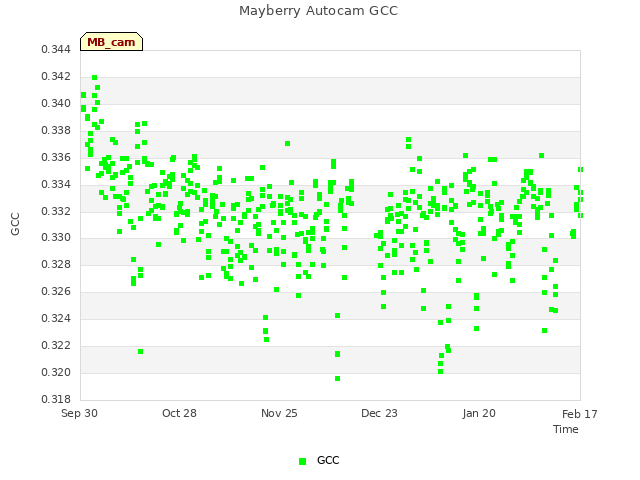Click the 0.326 y-axis value
The image size is (640, 480).
click(x=56, y=291)
